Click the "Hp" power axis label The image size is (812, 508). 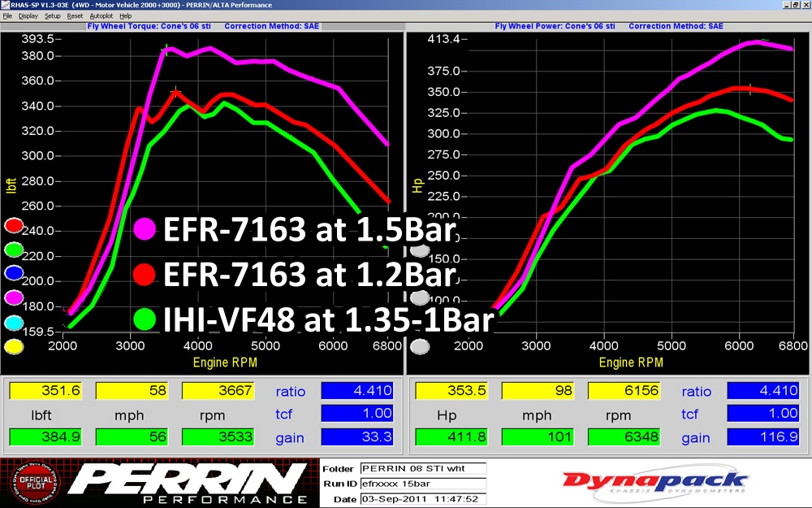(x=417, y=185)
